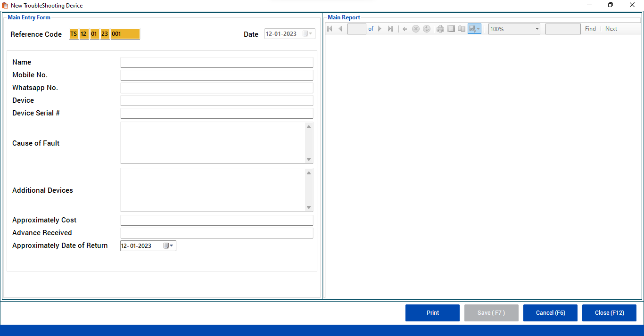
Task: Go to previous report page
Action: [x=340, y=29]
